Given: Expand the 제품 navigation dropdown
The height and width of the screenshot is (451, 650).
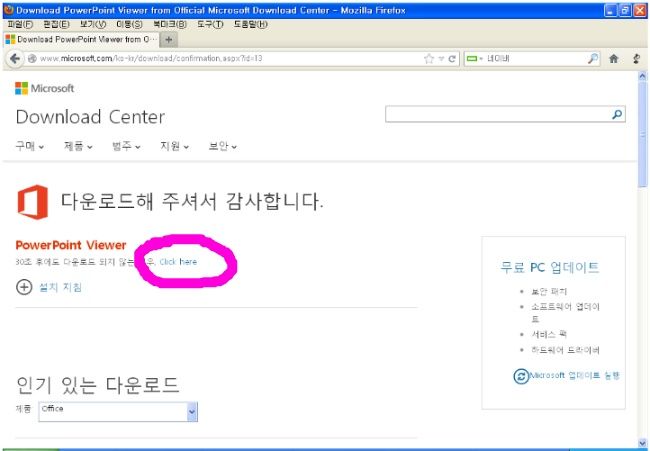Looking at the screenshot, I should pyautogui.click(x=78, y=146).
